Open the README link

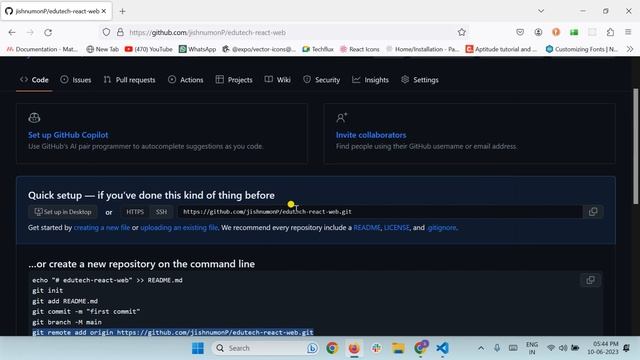[x=367, y=228]
